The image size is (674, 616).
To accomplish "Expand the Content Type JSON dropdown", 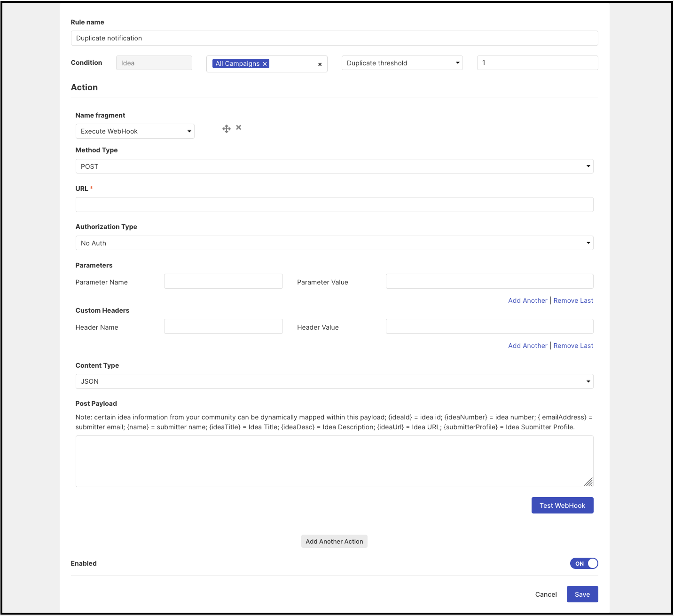I will tap(335, 381).
